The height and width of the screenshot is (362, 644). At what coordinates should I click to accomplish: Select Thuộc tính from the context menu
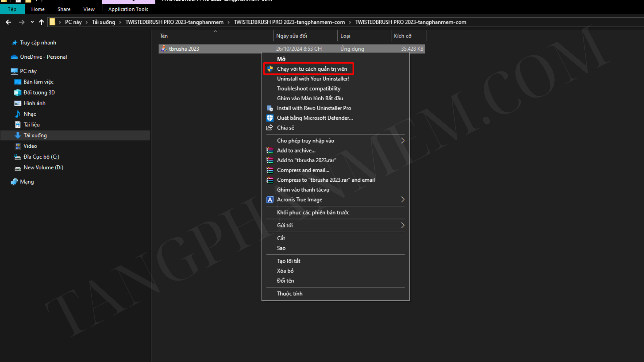click(x=290, y=294)
